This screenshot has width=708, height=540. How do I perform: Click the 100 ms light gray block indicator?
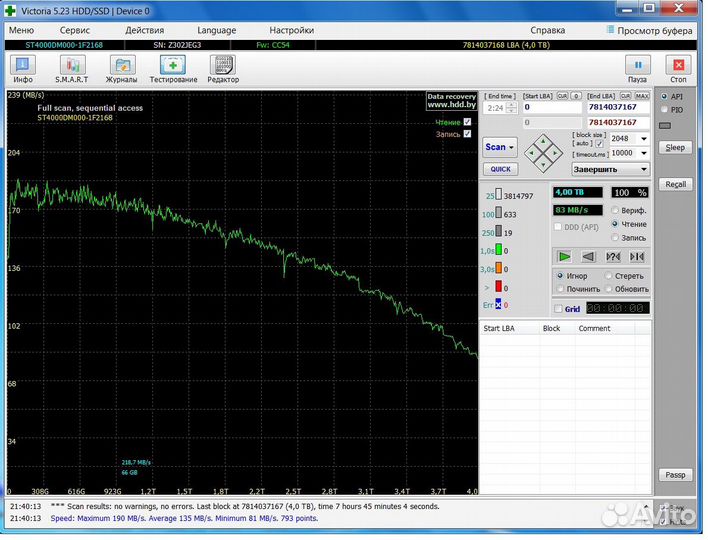tap(498, 213)
